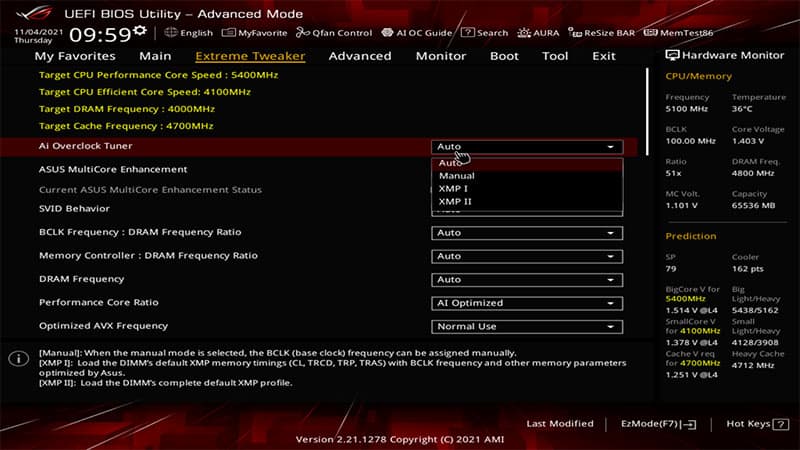Click Target CPU Efficient Core Speed text
The width and height of the screenshot is (800, 450).
click(x=144, y=92)
